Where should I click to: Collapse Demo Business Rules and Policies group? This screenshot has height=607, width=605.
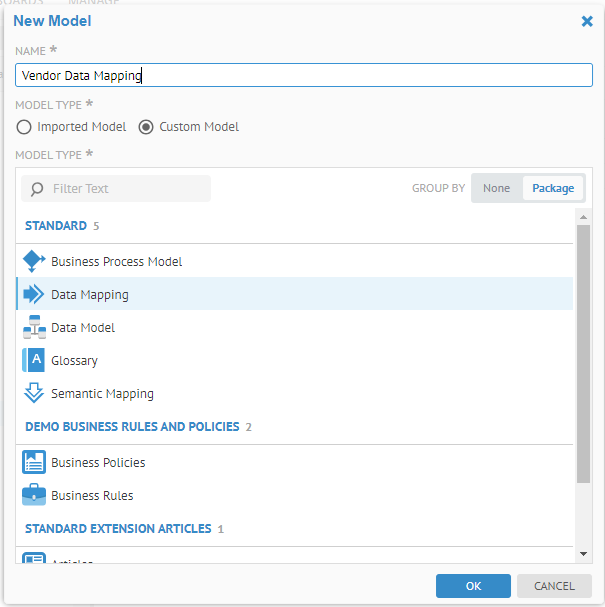click(132, 426)
